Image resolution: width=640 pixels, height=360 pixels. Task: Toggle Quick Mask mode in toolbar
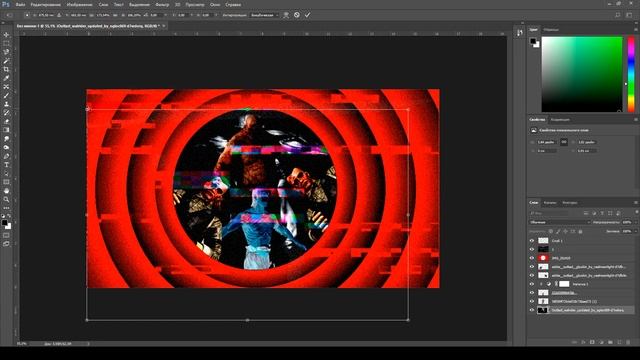(6, 236)
